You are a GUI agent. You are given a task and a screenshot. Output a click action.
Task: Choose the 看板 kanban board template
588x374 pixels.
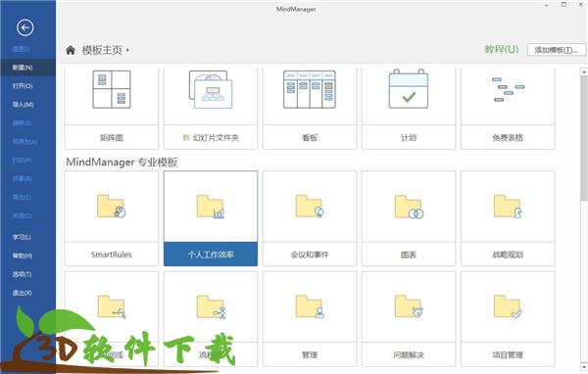[310, 109]
